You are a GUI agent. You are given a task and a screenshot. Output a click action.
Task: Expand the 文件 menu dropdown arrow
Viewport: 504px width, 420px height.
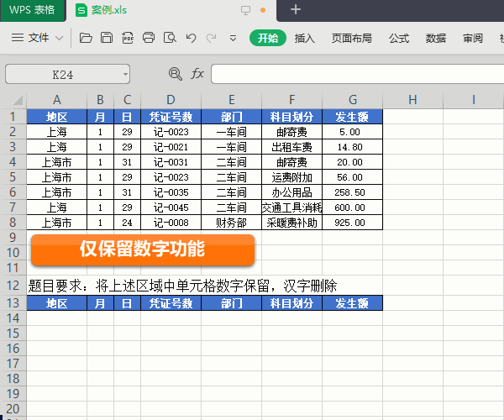point(59,39)
